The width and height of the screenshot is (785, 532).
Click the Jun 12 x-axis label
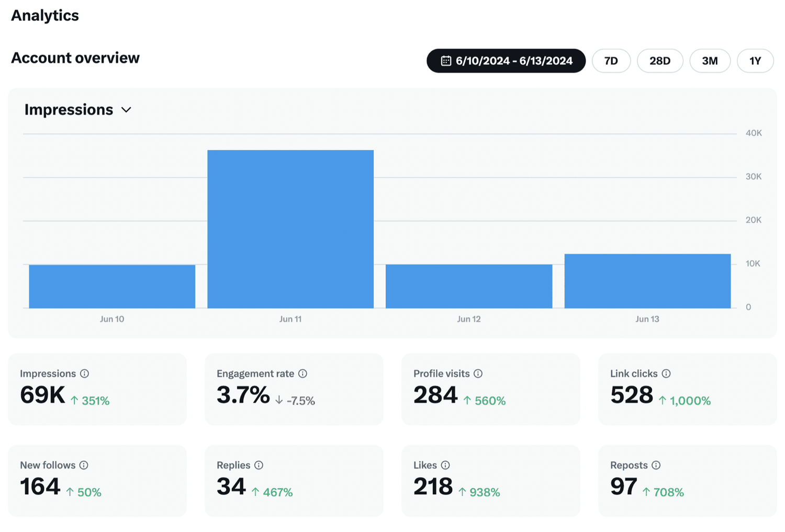[x=469, y=319]
